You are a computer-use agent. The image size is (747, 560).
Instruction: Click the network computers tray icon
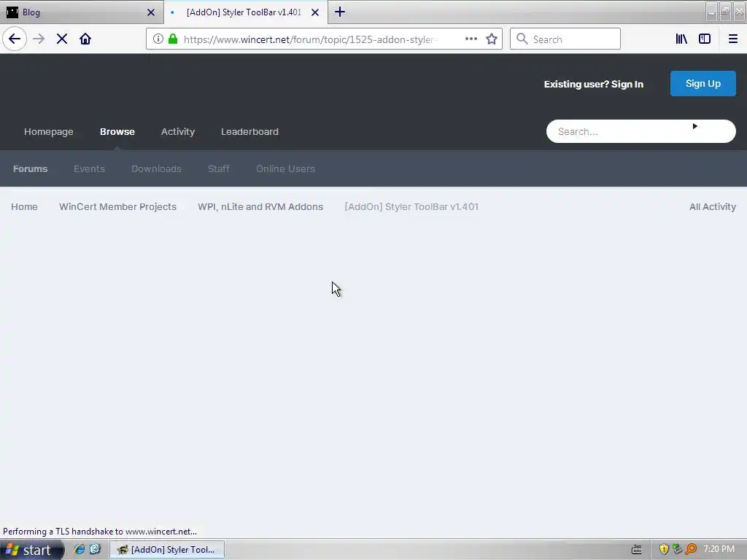tap(677, 550)
